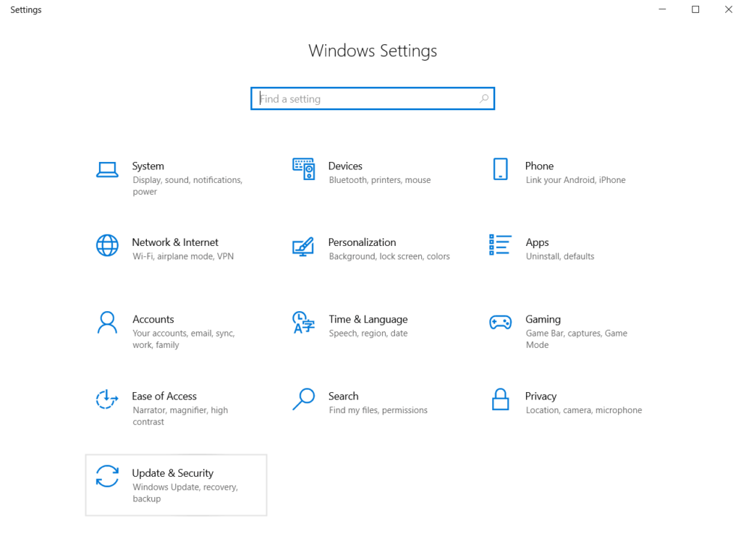Open the Network & Internet globe icon
741x560 pixels.
[107, 245]
